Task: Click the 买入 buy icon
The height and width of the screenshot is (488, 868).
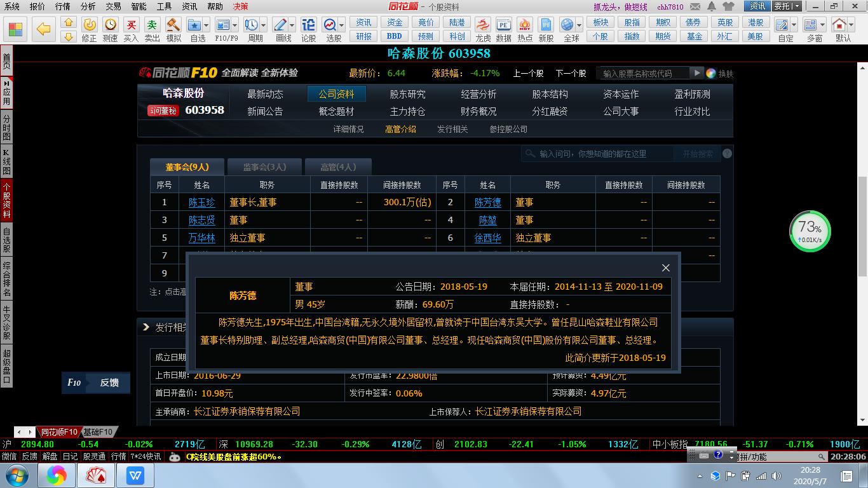Action: [131, 29]
